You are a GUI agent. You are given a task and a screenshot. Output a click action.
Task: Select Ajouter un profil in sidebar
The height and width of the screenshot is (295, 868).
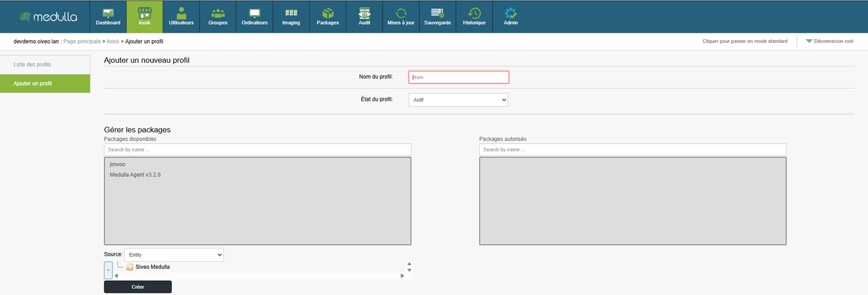click(45, 83)
